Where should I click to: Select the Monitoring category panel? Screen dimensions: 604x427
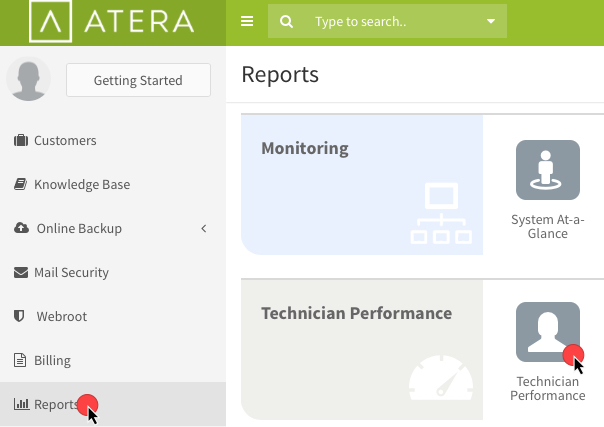pos(362,184)
